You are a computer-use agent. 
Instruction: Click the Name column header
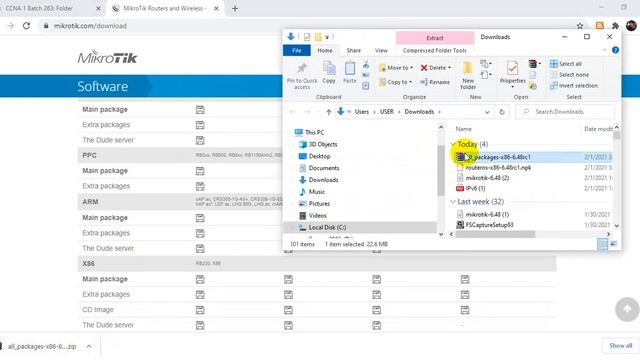click(x=463, y=129)
